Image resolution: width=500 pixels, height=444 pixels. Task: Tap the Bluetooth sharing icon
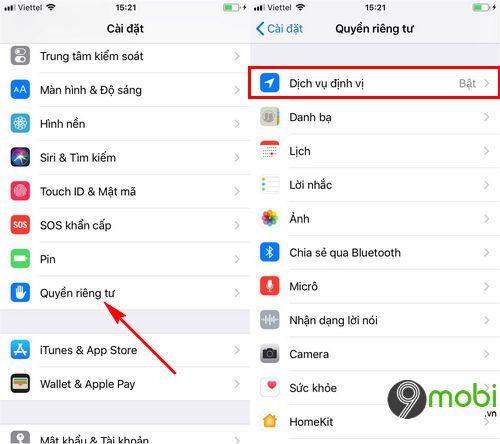pyautogui.click(x=270, y=252)
